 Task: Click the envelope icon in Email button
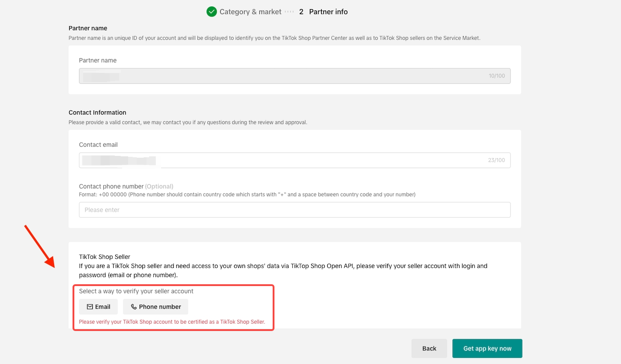click(x=90, y=307)
